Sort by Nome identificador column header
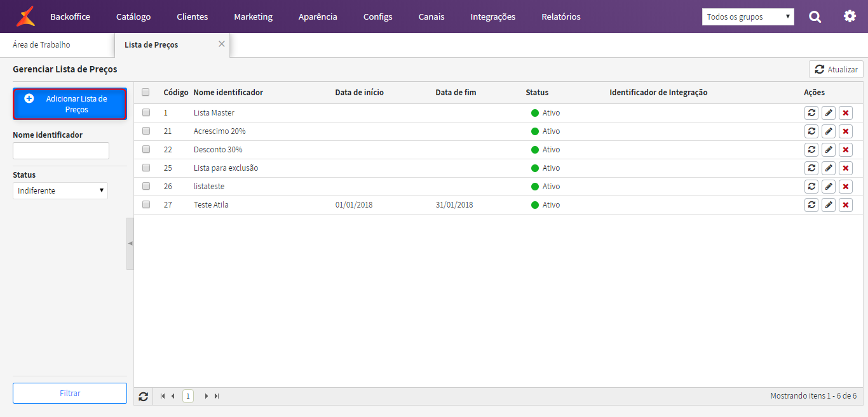Viewport: 868px width, 417px height. (228, 93)
